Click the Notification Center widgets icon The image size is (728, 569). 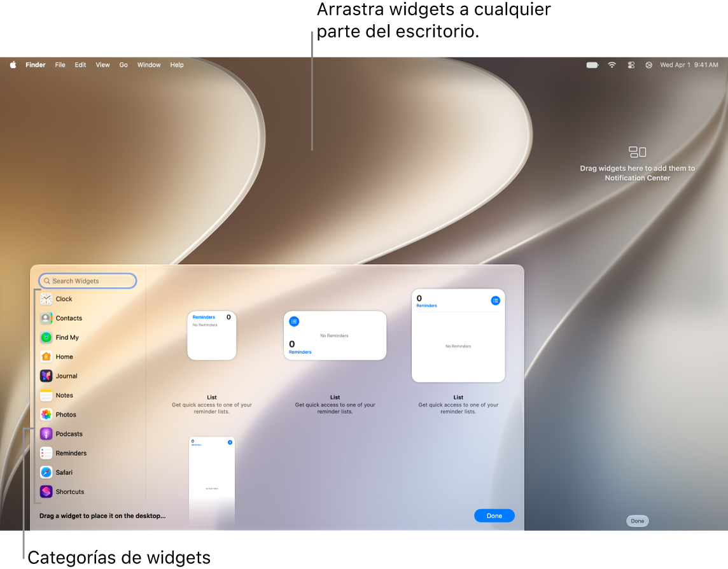[638, 152]
